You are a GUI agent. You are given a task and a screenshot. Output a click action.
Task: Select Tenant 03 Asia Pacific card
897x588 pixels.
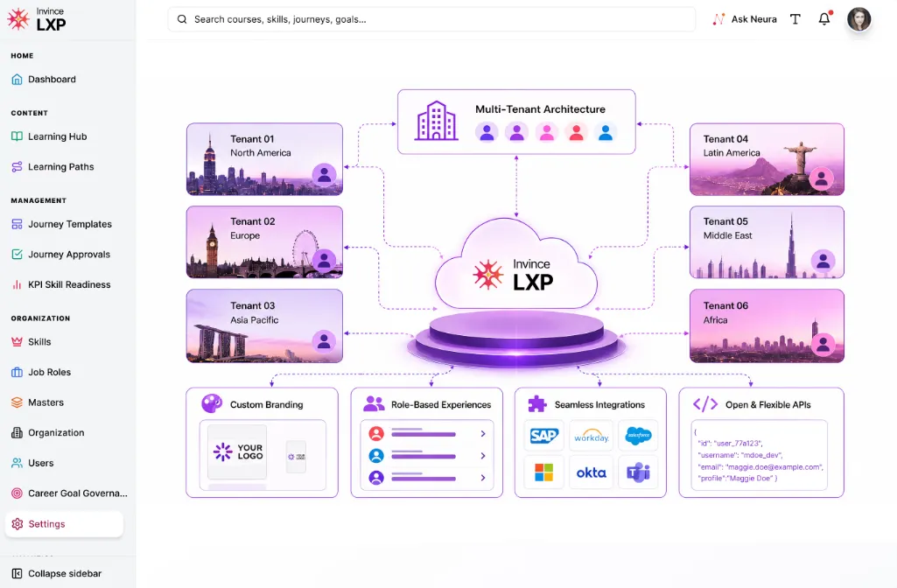click(264, 326)
